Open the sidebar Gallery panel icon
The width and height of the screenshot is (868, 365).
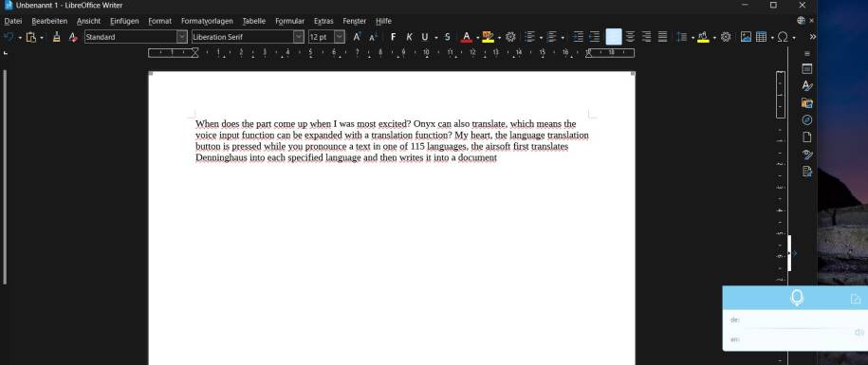(x=807, y=102)
